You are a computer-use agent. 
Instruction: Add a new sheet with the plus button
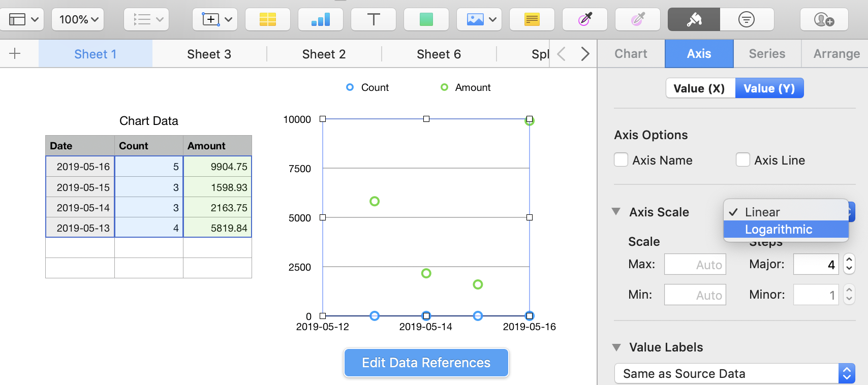[x=15, y=53]
